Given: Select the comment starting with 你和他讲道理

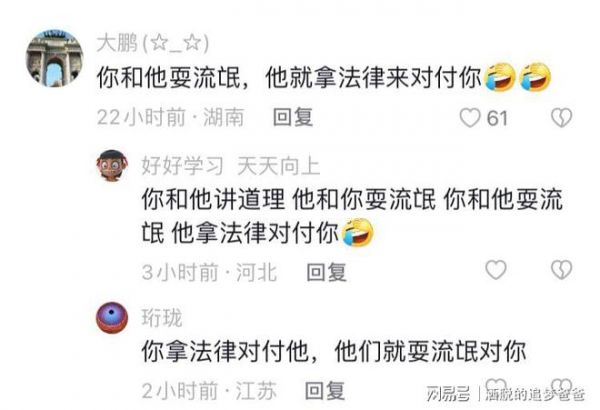Looking at the screenshot, I should 352,216.
